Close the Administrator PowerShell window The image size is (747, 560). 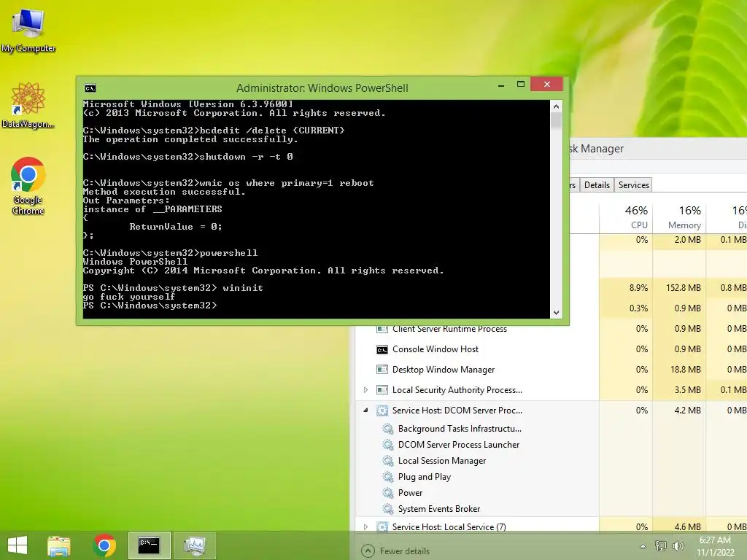pyautogui.click(x=547, y=85)
